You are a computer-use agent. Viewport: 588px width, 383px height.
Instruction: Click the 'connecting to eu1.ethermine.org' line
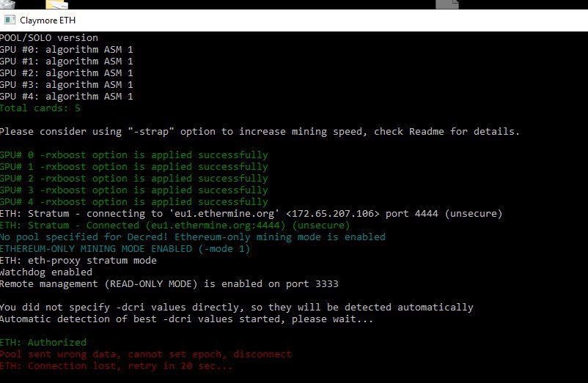click(251, 213)
